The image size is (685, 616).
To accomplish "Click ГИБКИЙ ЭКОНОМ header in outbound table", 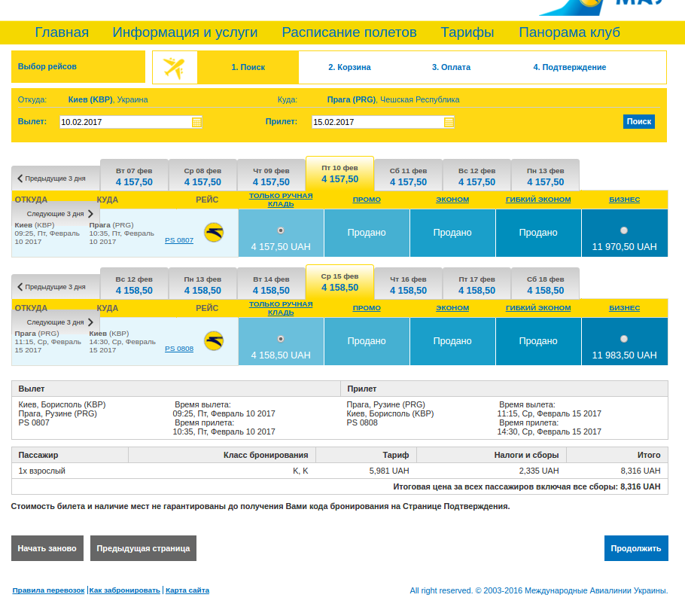I will tap(538, 200).
